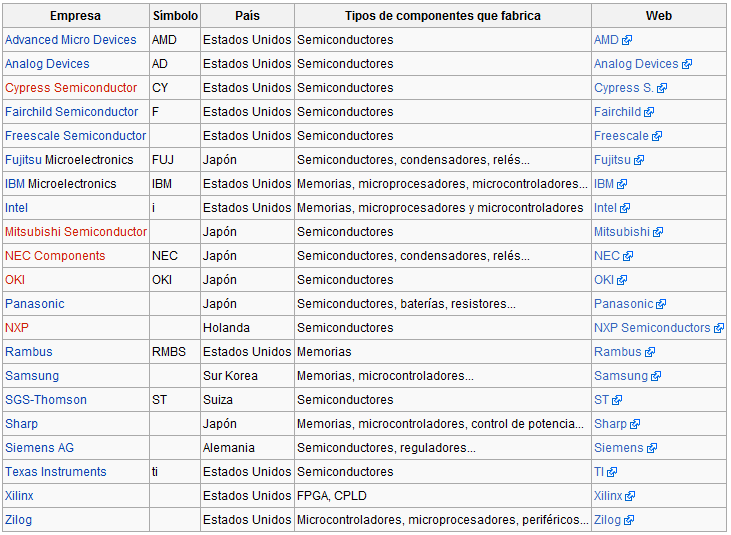This screenshot has height=535, width=731.
Task: Click the external link icon beside Mitsubishi web
Action: pyautogui.click(x=658, y=233)
